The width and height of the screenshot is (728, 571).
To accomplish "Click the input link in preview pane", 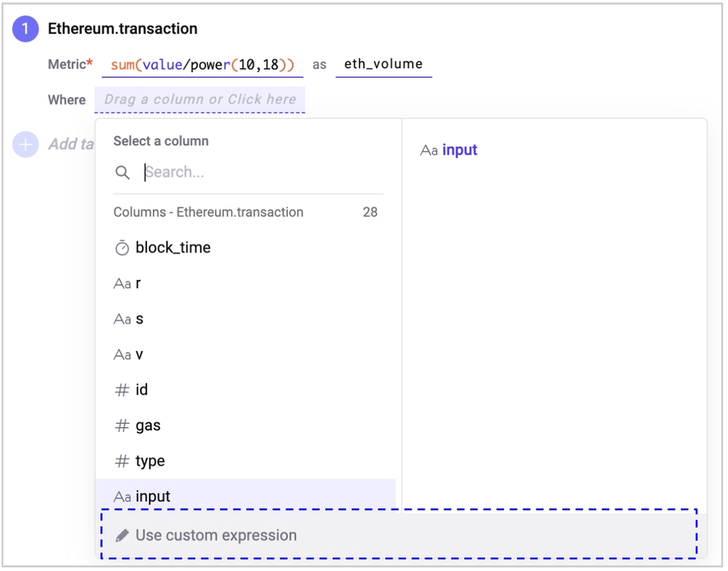I will coord(459,150).
